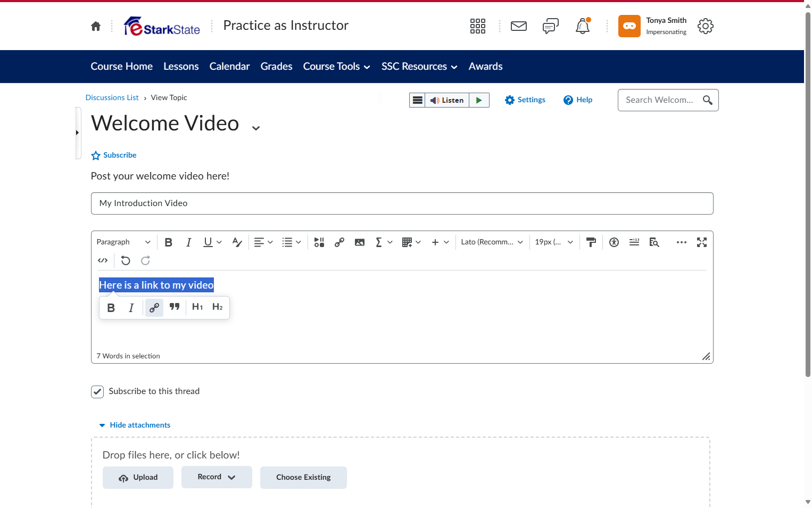Image resolution: width=812 pixels, height=508 pixels.
Task: Open the Lessons navigation item
Action: pyautogui.click(x=181, y=67)
